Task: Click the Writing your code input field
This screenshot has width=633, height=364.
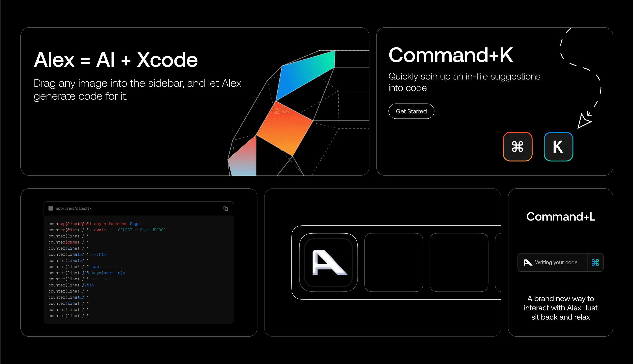Action: [557, 262]
